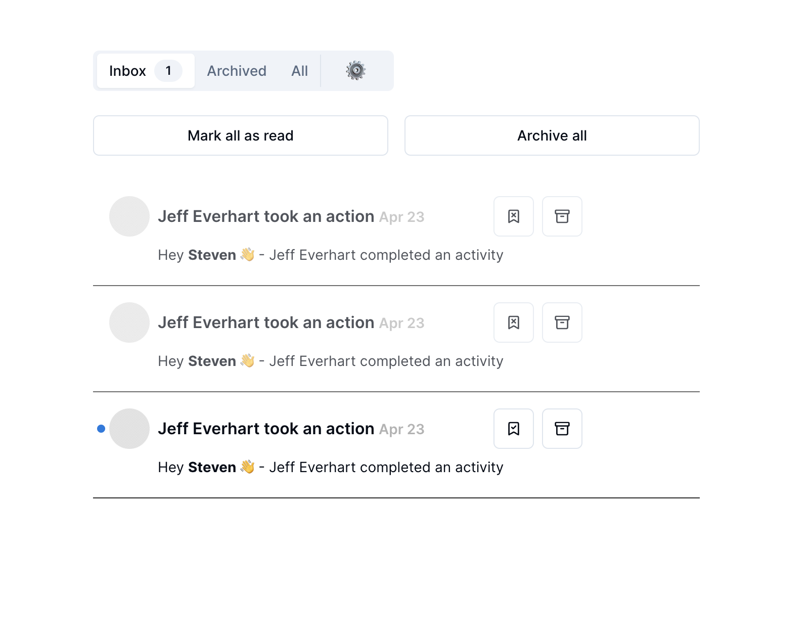The image size is (812, 644).
Task: Click the blue unread indicator dot
Action: (101, 429)
